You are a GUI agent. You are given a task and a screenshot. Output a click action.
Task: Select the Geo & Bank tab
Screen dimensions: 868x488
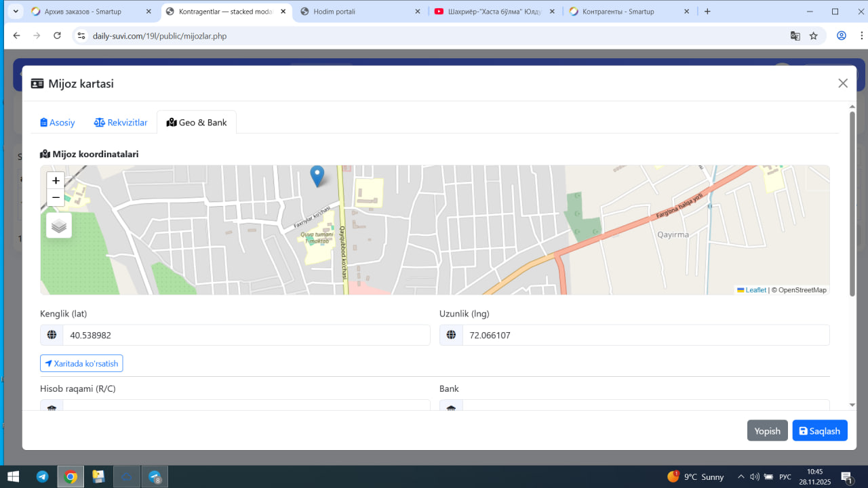click(197, 123)
